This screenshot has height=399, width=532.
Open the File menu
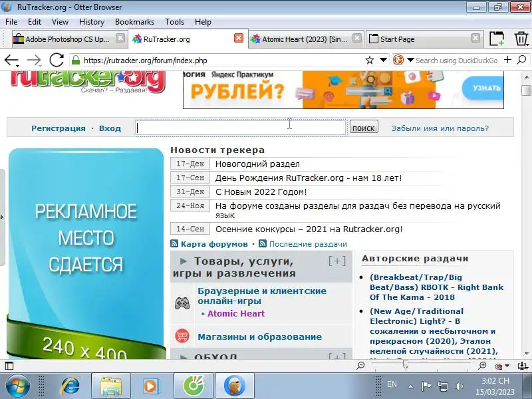[x=11, y=22]
